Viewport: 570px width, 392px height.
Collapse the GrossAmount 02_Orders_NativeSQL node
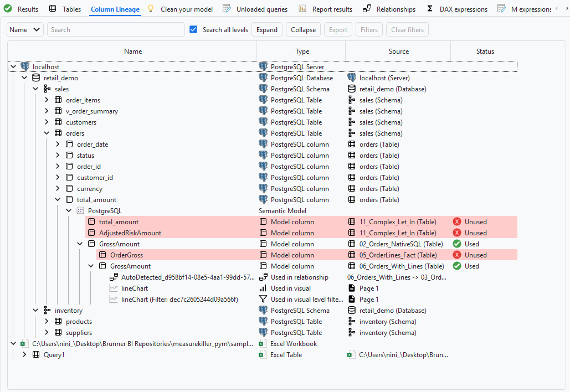(x=80, y=244)
